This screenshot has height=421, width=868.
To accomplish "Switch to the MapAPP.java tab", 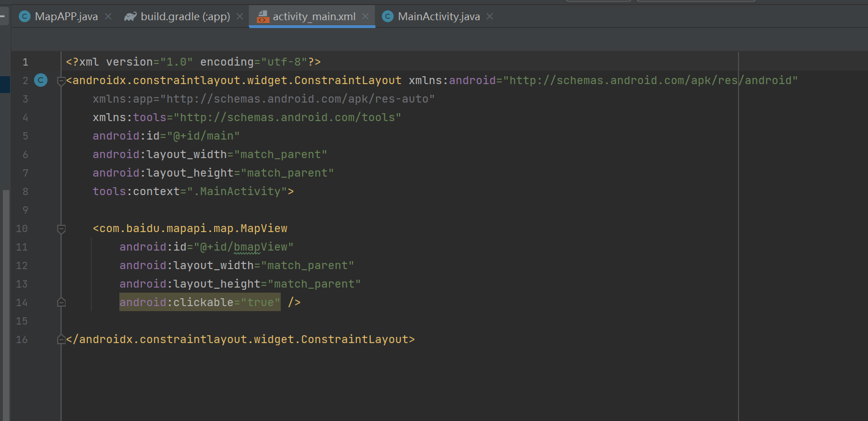I will (66, 16).
